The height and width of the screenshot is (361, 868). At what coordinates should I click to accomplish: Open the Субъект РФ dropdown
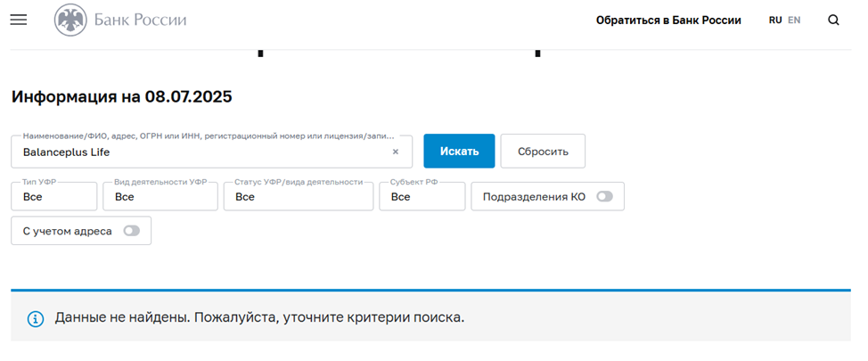coord(422,196)
